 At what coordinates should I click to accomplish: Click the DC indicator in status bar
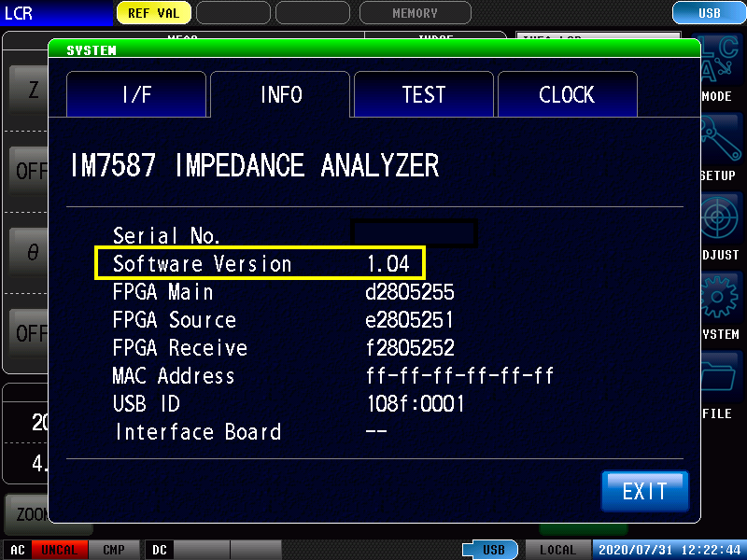pyautogui.click(x=159, y=550)
